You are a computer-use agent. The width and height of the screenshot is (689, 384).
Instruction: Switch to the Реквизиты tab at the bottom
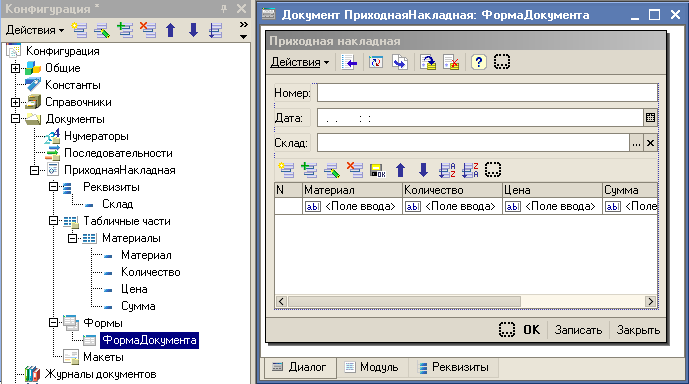pyautogui.click(x=454, y=367)
